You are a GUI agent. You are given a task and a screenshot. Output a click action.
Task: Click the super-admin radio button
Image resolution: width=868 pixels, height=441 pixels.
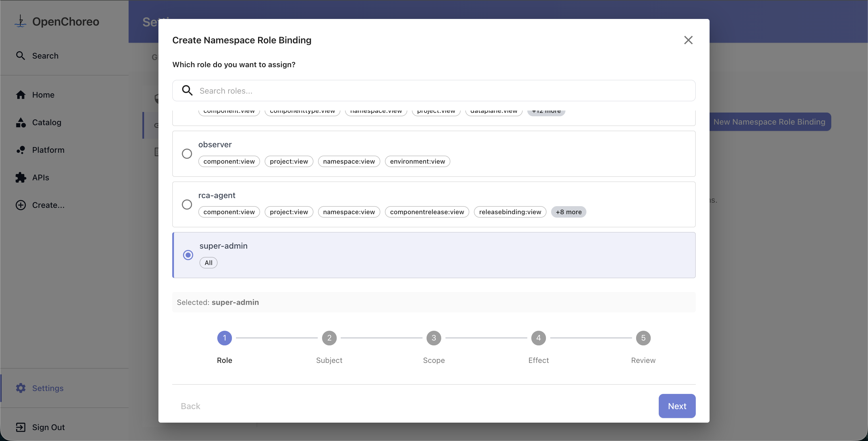click(x=188, y=255)
